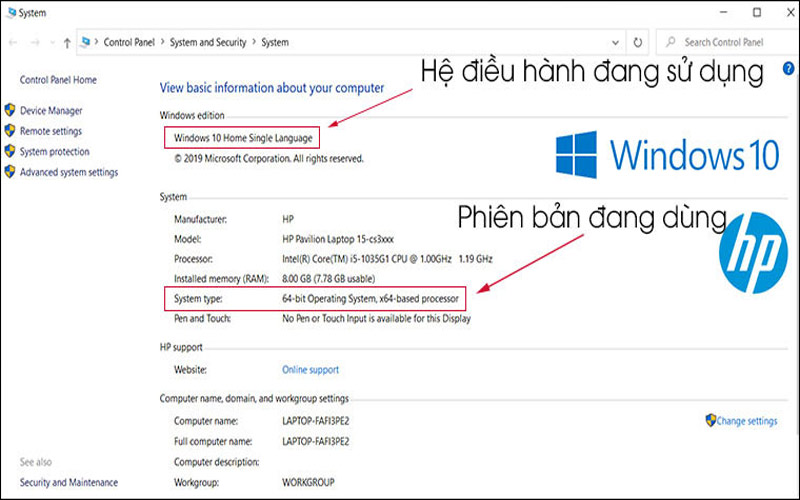Screen dimensions: 800x500
Task: Select the Intel Core i5-1035G1 processor value
Action: click(x=387, y=259)
